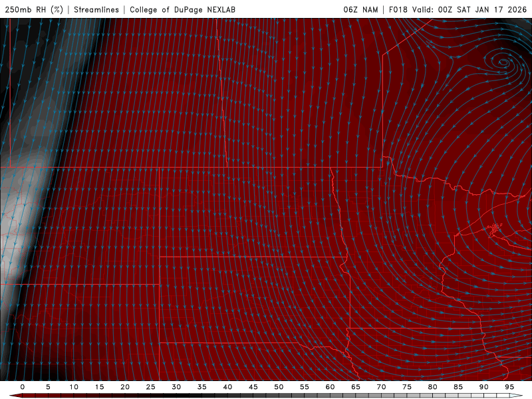Click the colorbar label "25"
Viewport: 532px width, 399px height.
151,387
